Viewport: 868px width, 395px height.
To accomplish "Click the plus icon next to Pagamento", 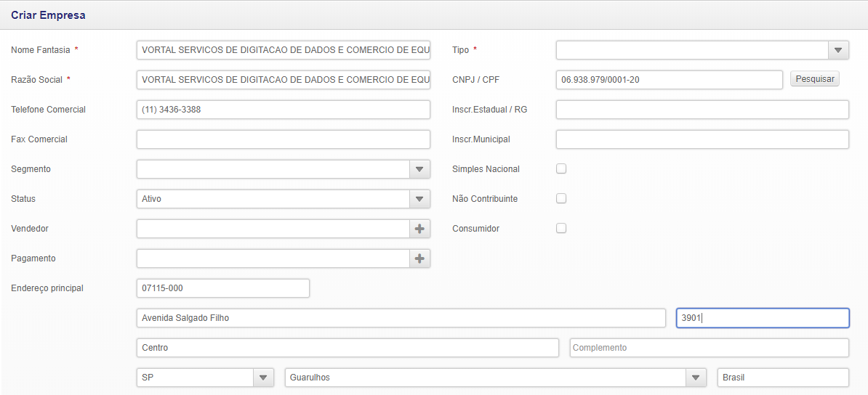I will point(419,258).
